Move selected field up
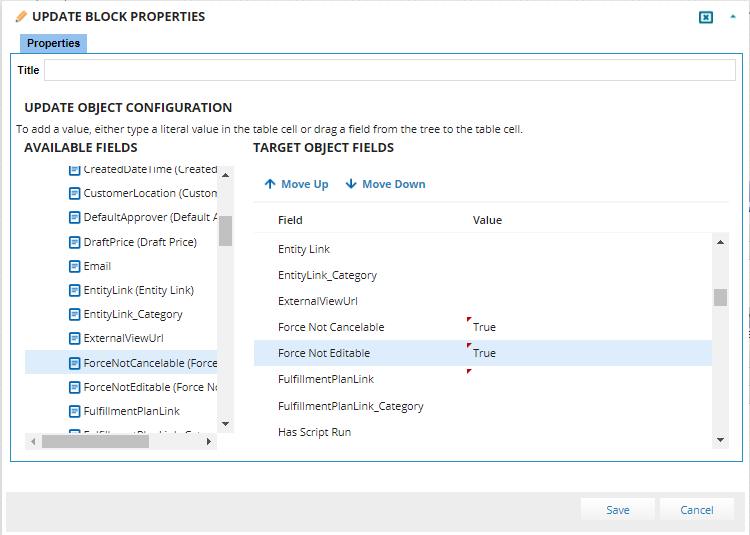 (x=296, y=184)
